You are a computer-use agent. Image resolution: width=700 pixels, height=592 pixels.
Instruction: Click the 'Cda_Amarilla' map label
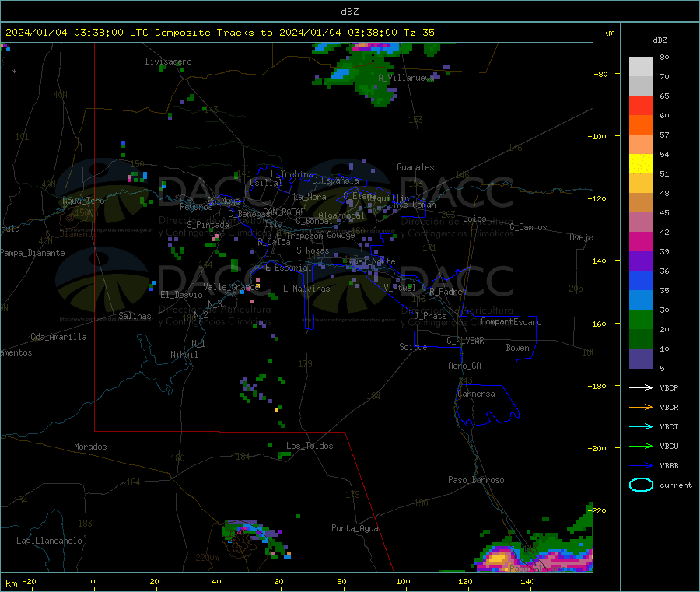tap(58, 337)
